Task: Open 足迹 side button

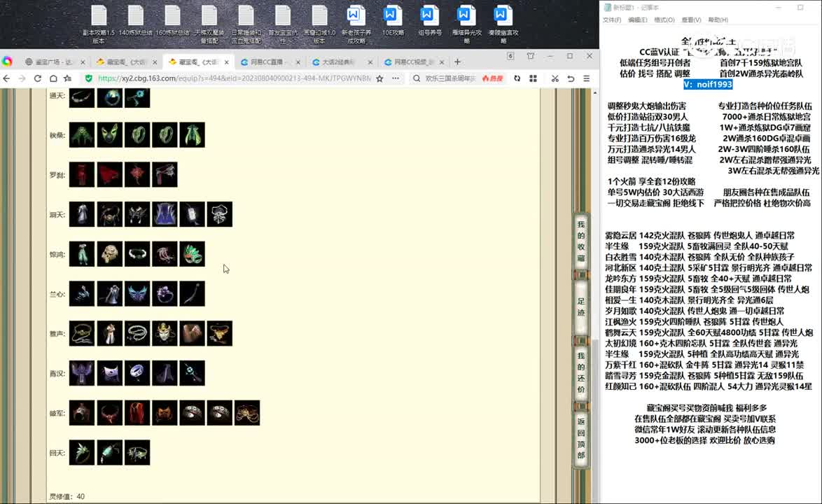Action: click(581, 307)
